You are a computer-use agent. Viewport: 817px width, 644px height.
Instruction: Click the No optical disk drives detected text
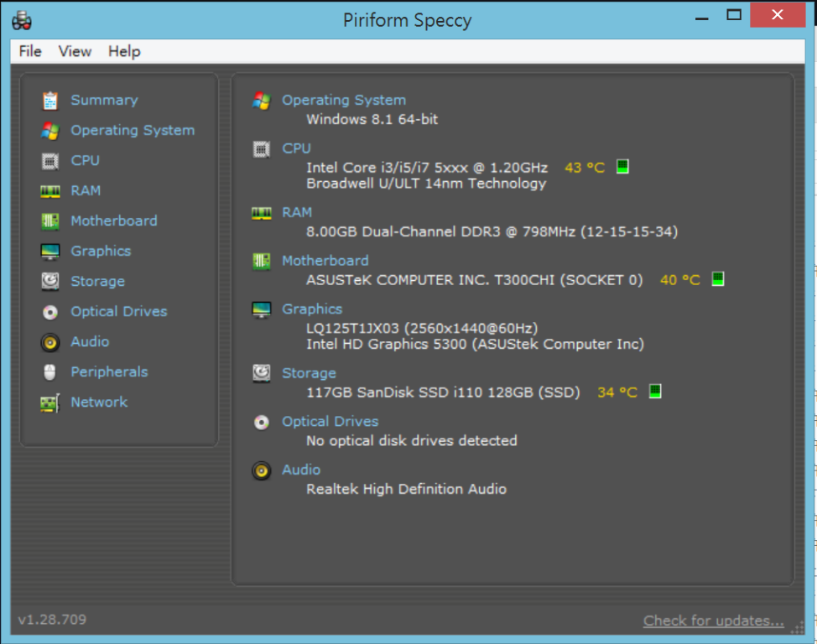pyautogui.click(x=412, y=441)
